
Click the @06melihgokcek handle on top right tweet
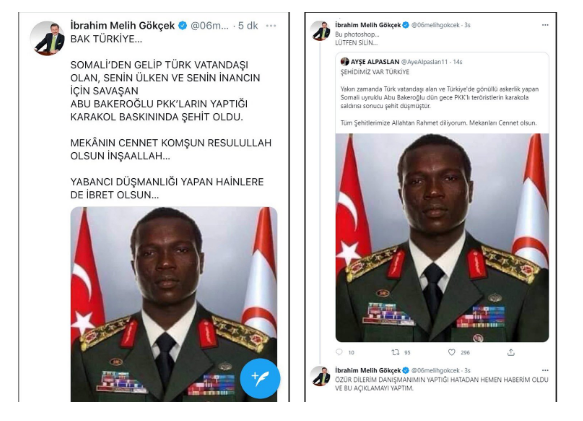coord(435,25)
